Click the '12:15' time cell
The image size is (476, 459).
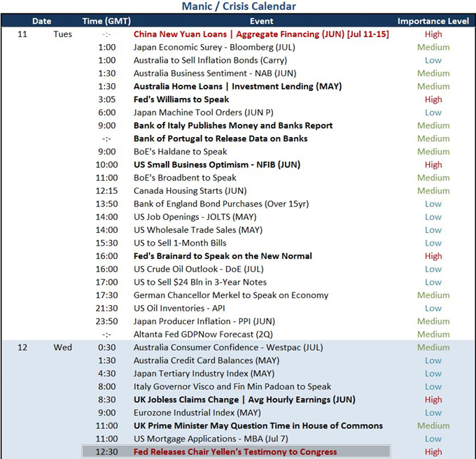click(106, 191)
